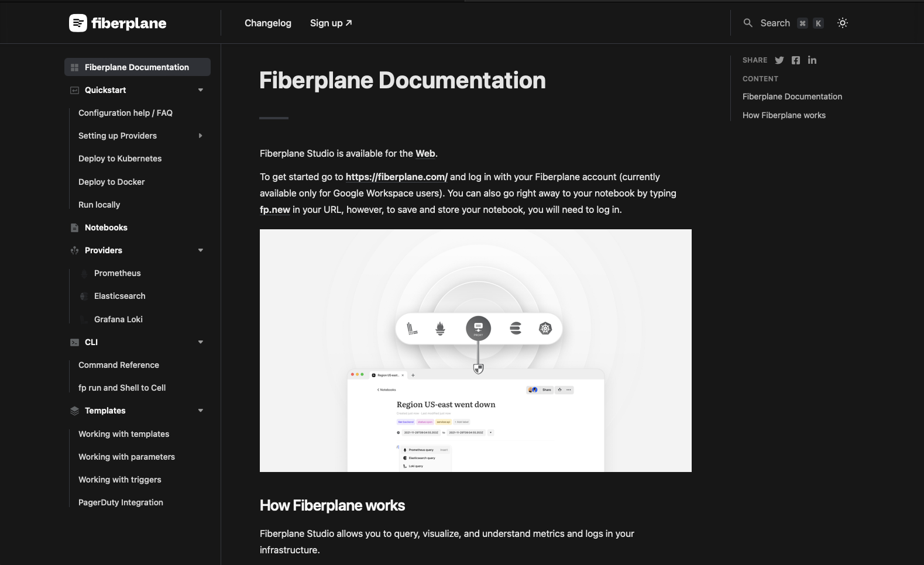The width and height of the screenshot is (924, 565).
Task: Collapse the CLI section arrow
Action: click(201, 342)
